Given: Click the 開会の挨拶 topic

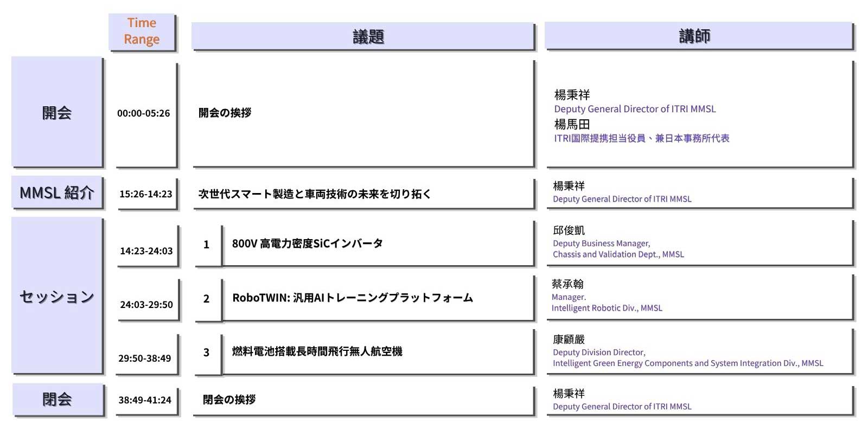Looking at the screenshot, I should [225, 113].
